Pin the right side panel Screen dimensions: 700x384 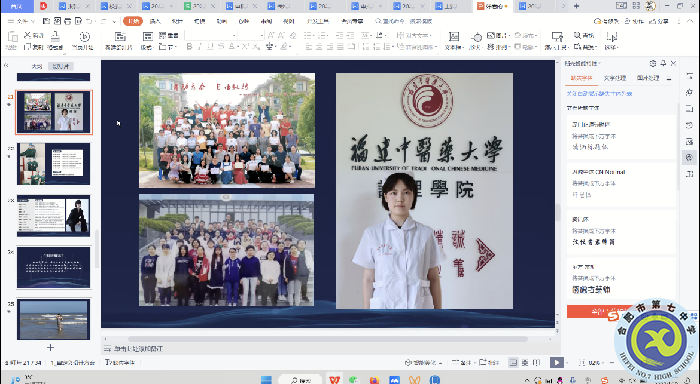(x=663, y=63)
